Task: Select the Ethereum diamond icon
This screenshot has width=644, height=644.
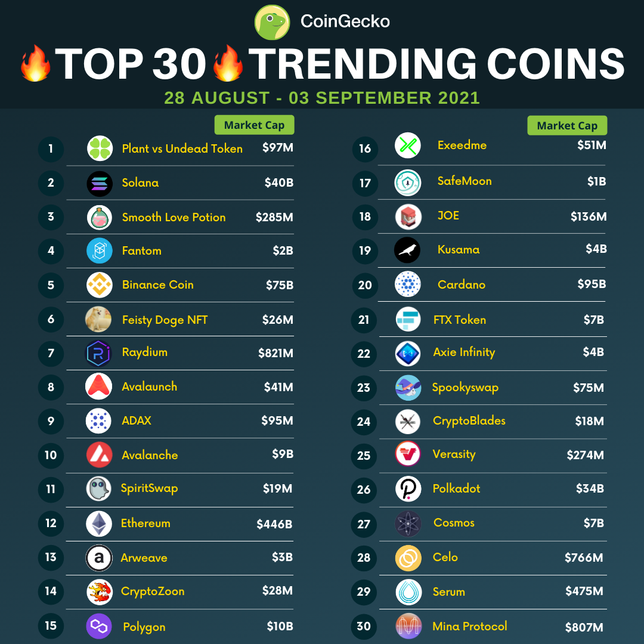Action: (x=99, y=524)
